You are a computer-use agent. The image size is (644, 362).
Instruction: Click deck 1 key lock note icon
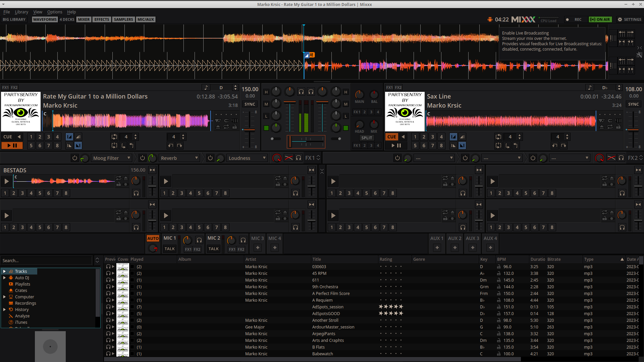pyautogui.click(x=206, y=87)
